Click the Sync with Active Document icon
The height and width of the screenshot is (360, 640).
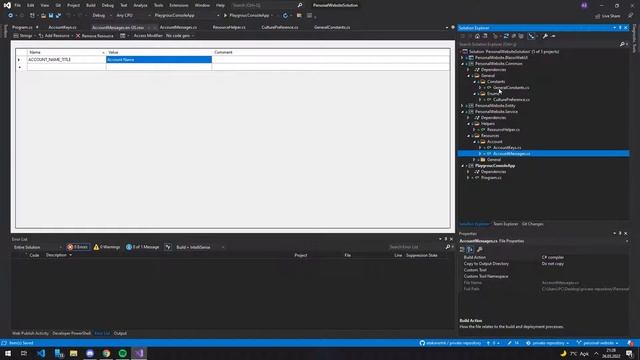click(x=506, y=36)
